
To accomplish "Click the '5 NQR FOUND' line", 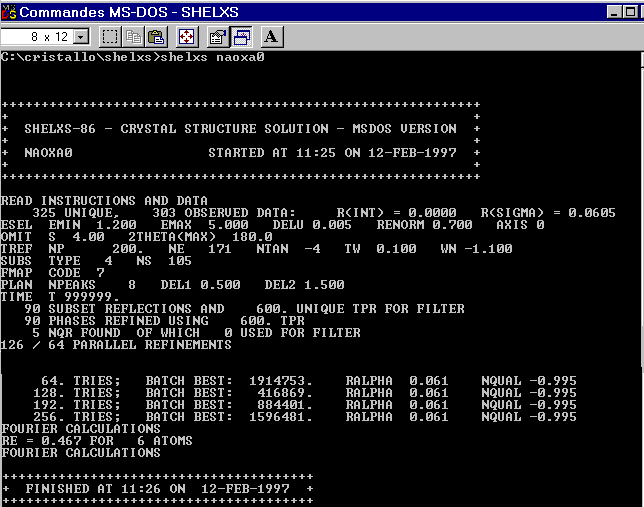I will pyautogui.click(x=76, y=332).
